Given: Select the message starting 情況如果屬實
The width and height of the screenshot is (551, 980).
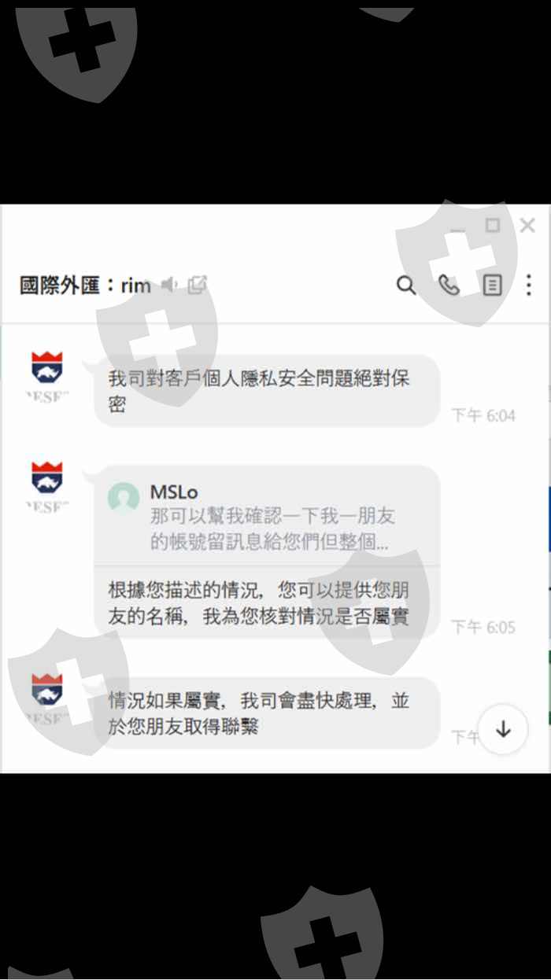Looking at the screenshot, I should [x=266, y=713].
